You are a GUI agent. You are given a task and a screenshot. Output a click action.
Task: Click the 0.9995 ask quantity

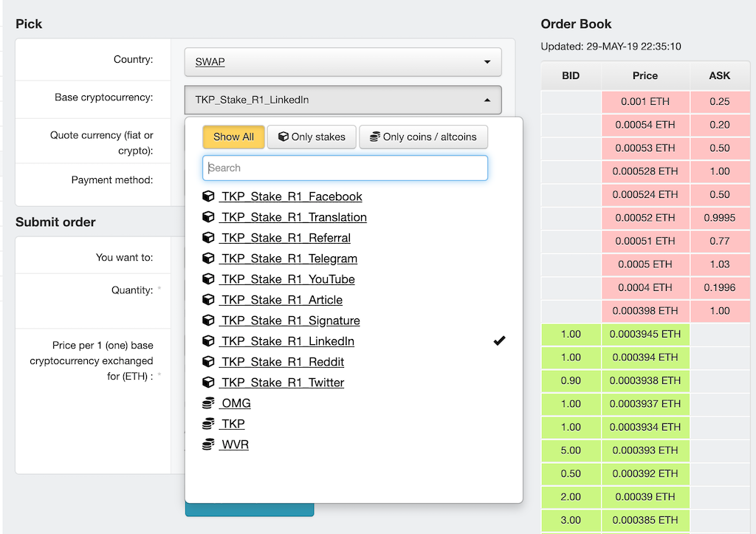point(719,218)
